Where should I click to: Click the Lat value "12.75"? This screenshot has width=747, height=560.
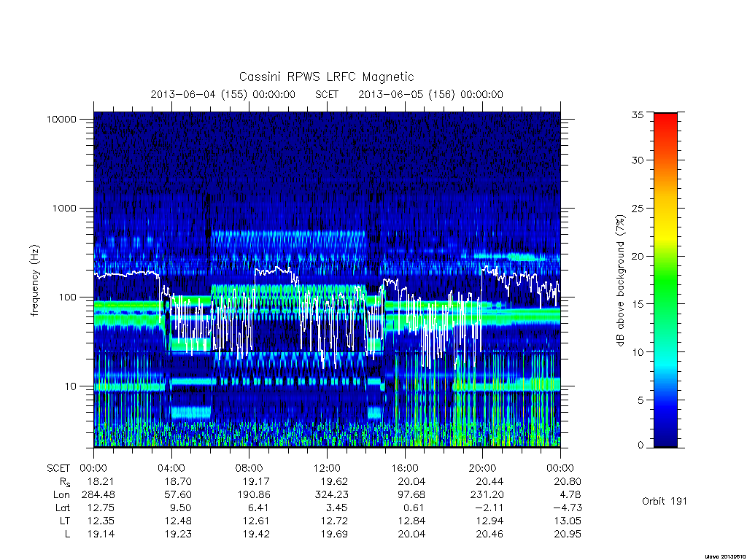click(101, 507)
